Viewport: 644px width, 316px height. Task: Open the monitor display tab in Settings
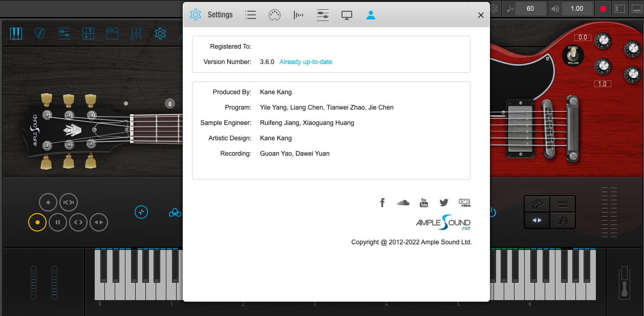(347, 15)
